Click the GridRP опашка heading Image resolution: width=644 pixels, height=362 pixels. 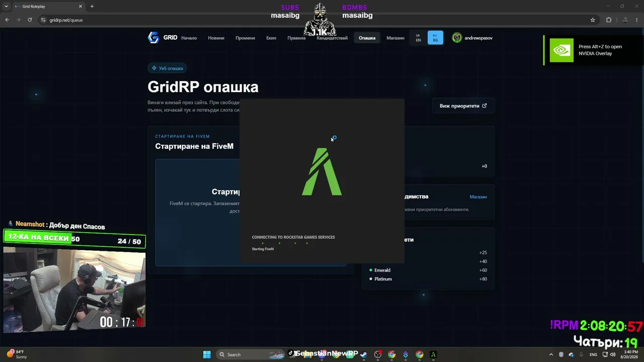(x=203, y=87)
